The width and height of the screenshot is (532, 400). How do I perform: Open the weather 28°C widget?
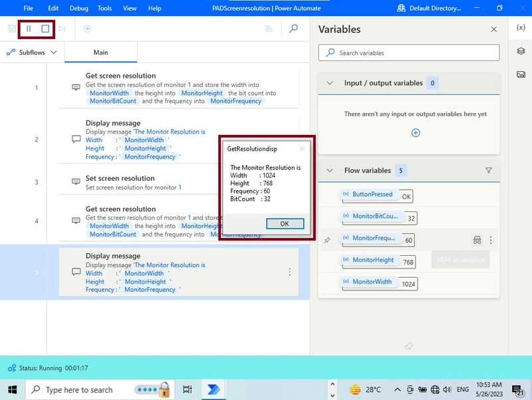pyautogui.click(x=365, y=390)
